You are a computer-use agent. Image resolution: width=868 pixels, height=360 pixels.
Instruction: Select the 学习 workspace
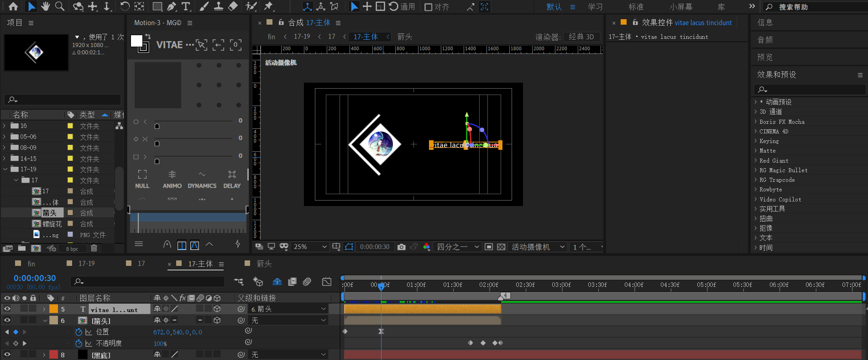pyautogui.click(x=595, y=7)
